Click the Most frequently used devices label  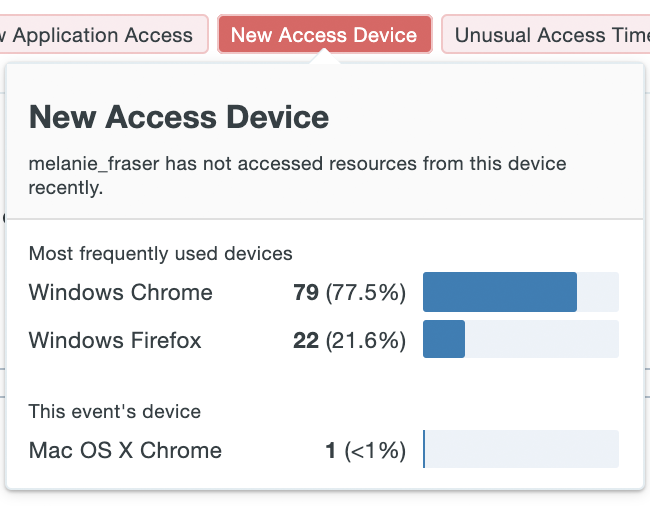pos(160,253)
